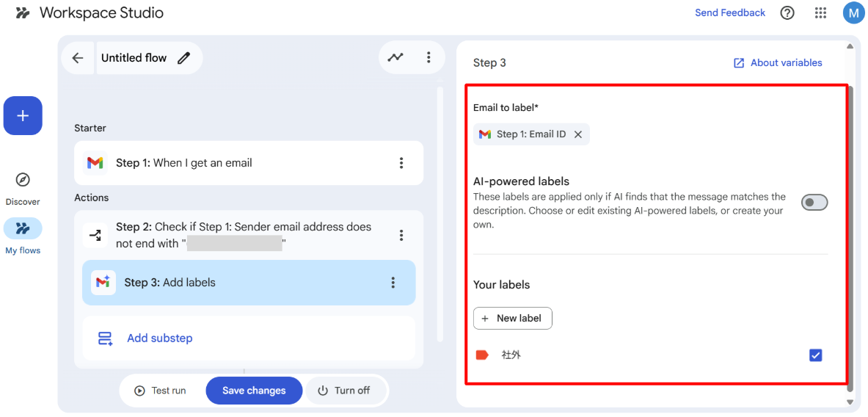Viewport: 868px width, 417px height.
Task: Open the help question mark icon
Action: (787, 12)
